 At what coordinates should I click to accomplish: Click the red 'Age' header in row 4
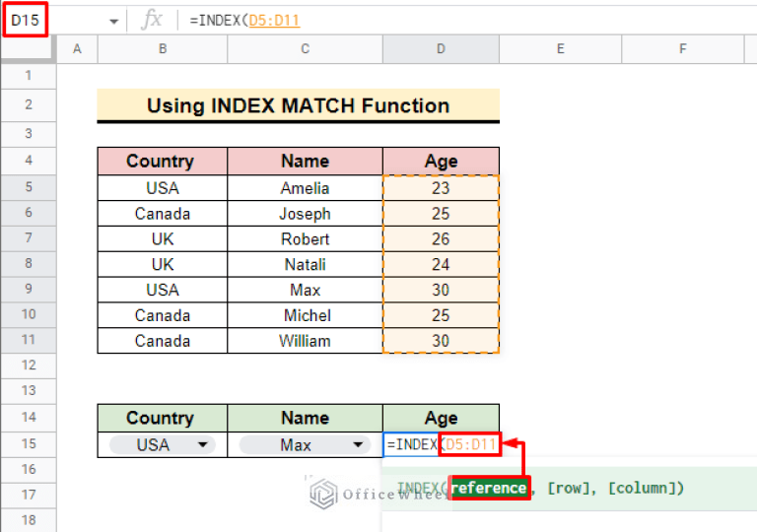click(441, 162)
